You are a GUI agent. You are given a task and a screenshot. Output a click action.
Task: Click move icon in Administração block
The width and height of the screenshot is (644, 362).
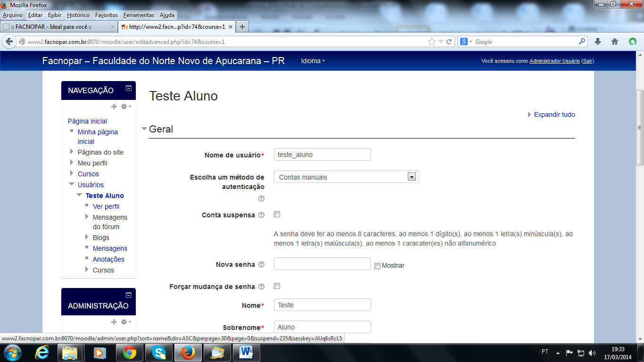click(x=114, y=322)
